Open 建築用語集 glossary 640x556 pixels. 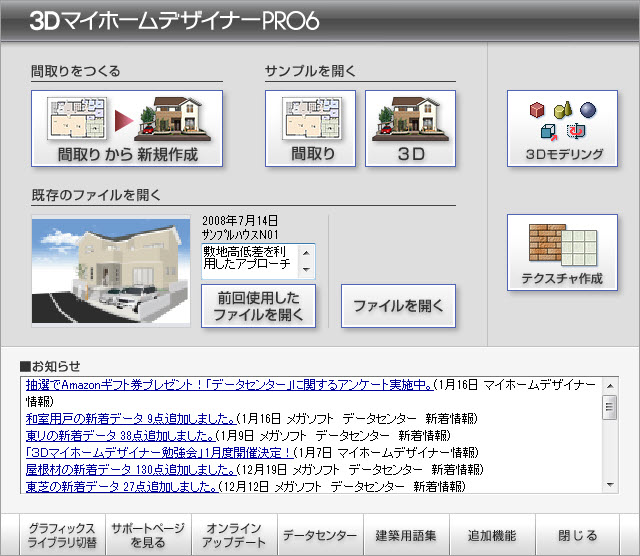(x=407, y=535)
